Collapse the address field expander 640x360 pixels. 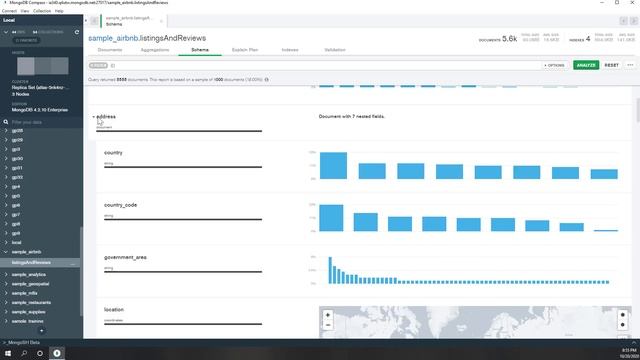(93, 117)
